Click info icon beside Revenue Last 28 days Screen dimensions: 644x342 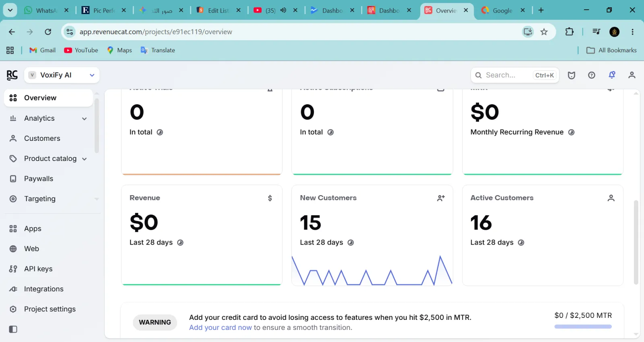(x=180, y=243)
